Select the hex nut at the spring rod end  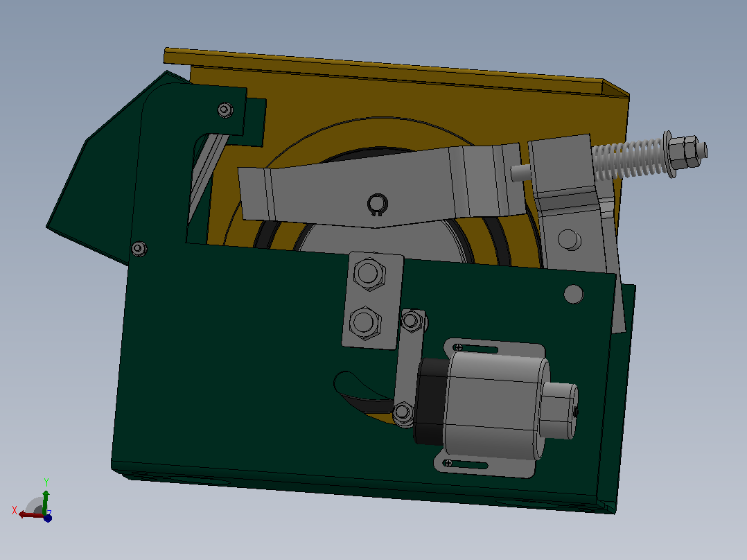pos(686,152)
